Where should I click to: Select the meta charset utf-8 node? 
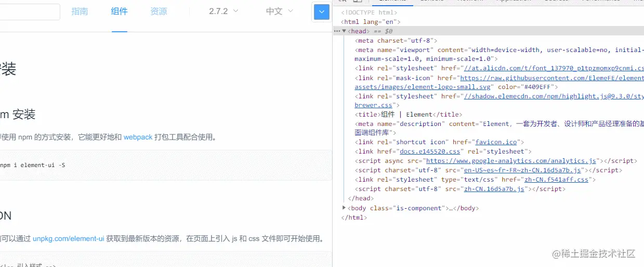point(396,41)
